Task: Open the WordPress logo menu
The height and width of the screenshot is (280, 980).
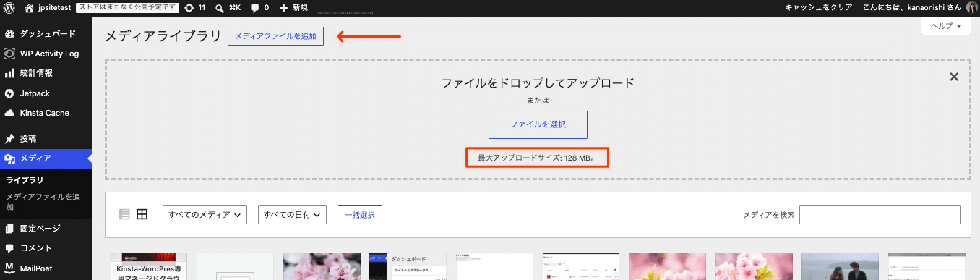Action: pyautogui.click(x=9, y=7)
